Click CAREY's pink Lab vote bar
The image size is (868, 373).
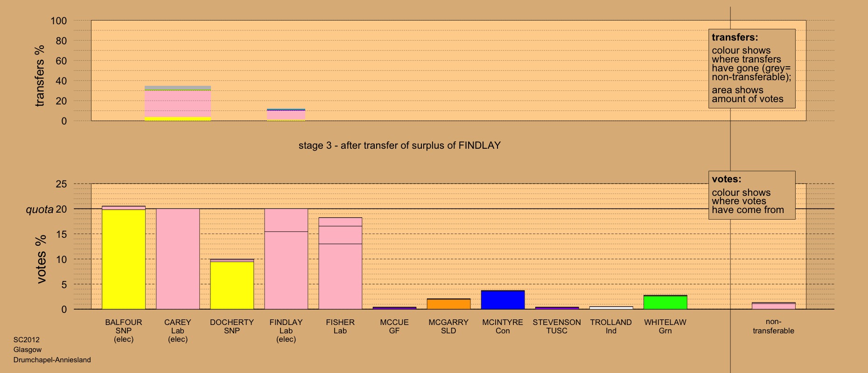pyautogui.click(x=178, y=259)
